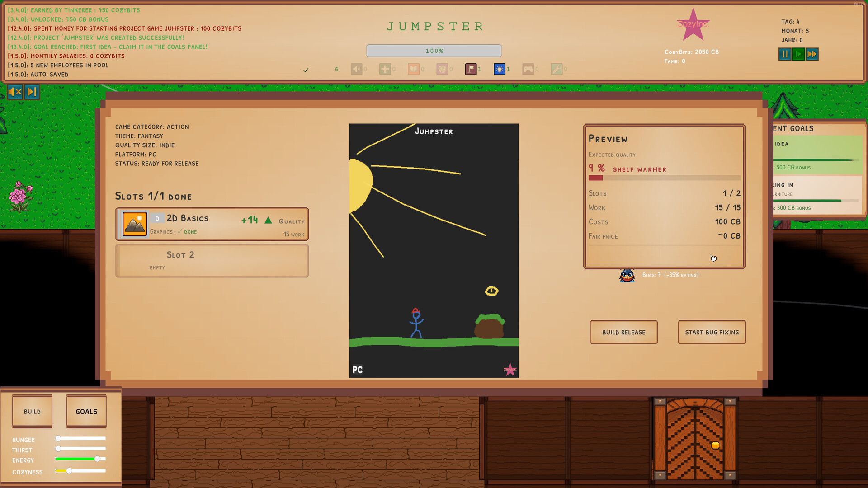Click the PC platform label on cover
Viewport: 868px width, 488px height.
tap(358, 370)
